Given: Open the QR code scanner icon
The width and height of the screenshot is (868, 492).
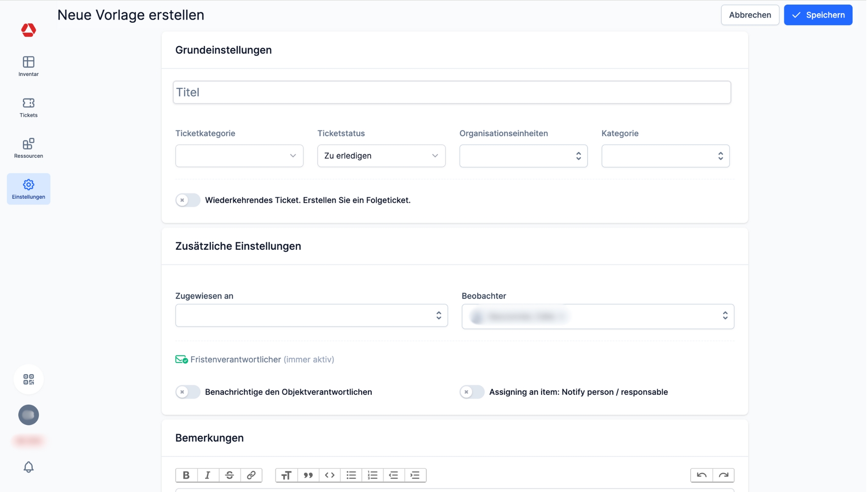Looking at the screenshot, I should tap(28, 379).
